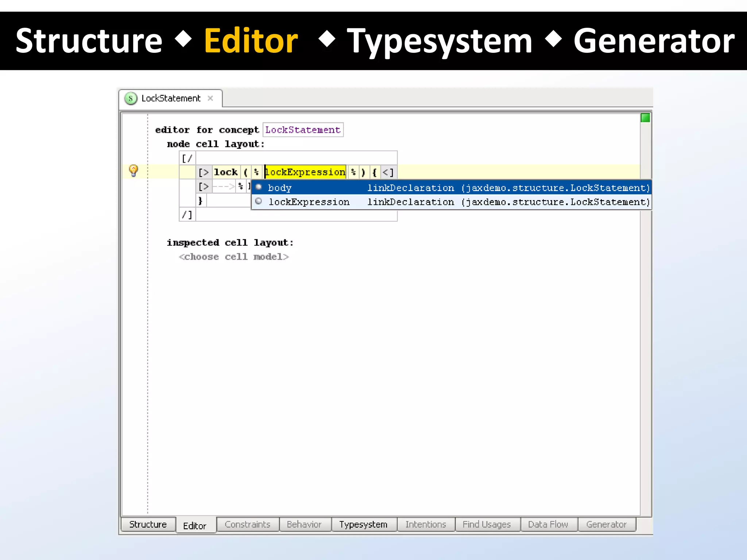
Task: Click the body entry's circle icon
Action: 259,187
